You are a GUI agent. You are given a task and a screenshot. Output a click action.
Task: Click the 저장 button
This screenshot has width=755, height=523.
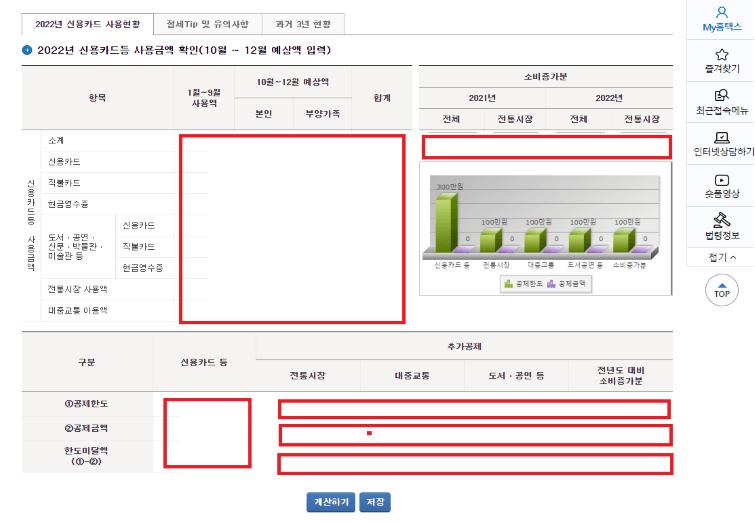click(375, 502)
